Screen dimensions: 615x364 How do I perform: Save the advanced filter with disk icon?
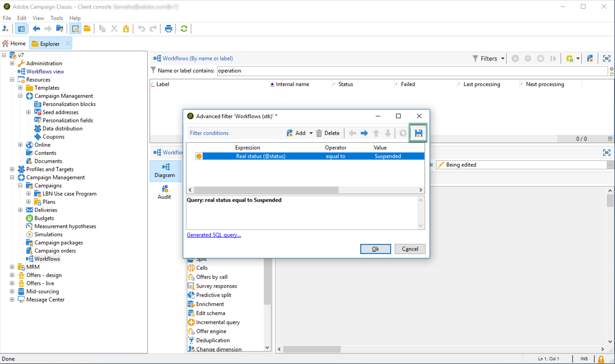click(x=418, y=133)
